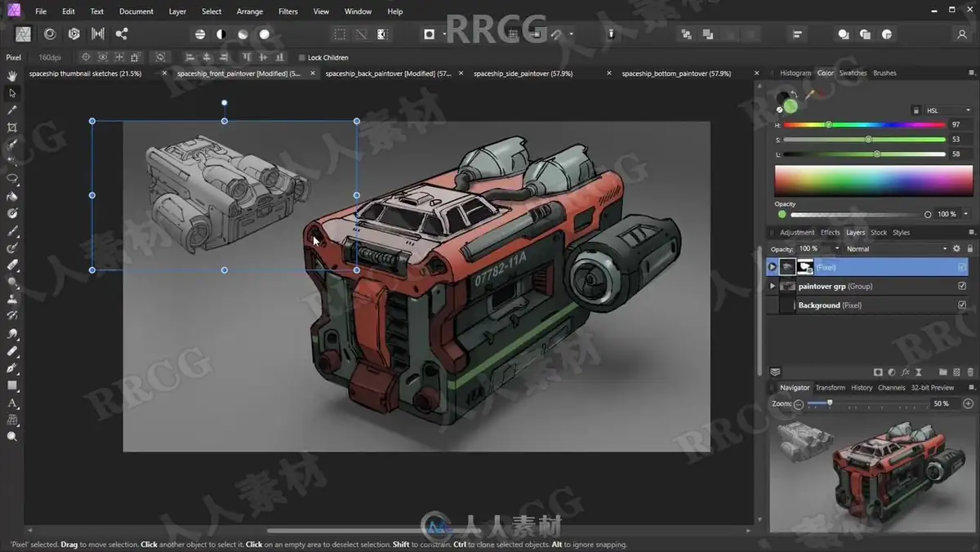Select the Mesh Warp tool
Screen dimensions: 980x552
12,420
